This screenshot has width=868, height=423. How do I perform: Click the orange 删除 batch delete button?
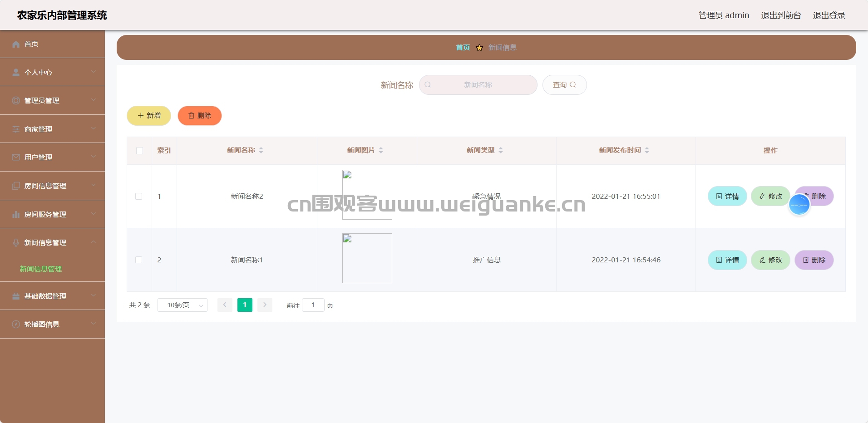tap(200, 116)
